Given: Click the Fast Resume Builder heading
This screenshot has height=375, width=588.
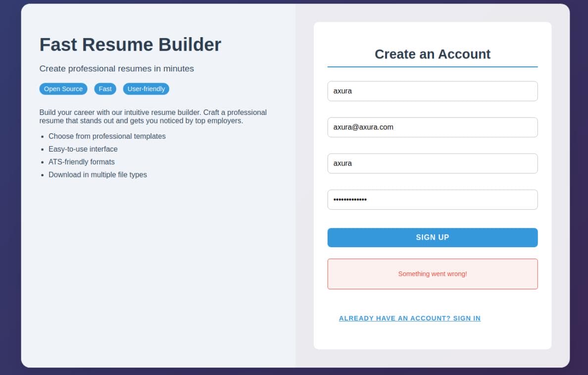Looking at the screenshot, I should [x=131, y=45].
